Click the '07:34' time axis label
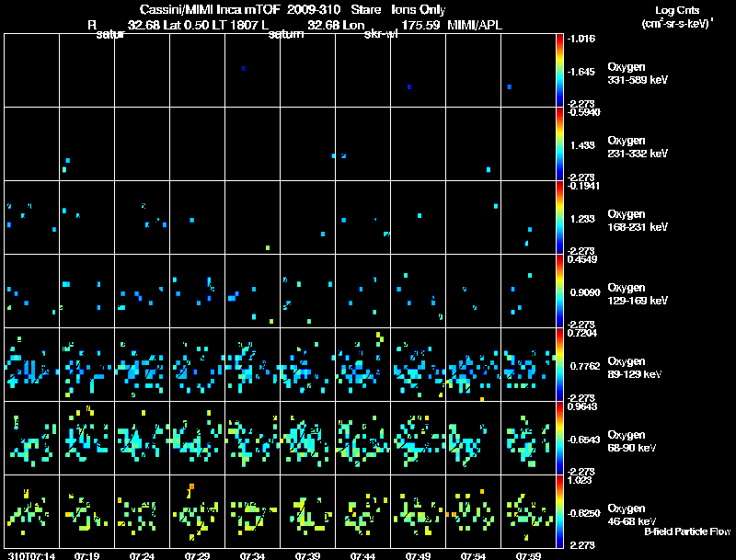This screenshot has width=736, height=560. click(252, 555)
